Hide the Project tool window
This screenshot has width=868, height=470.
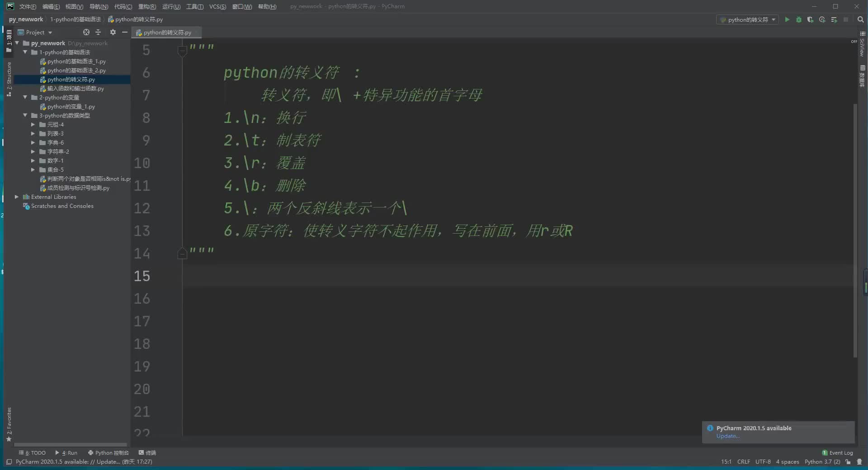[125, 32]
